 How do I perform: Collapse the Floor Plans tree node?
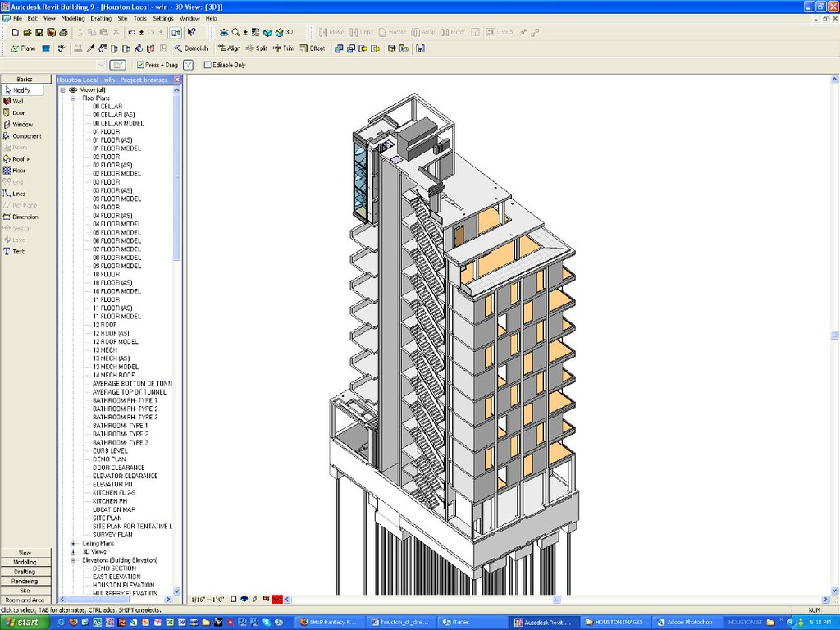click(73, 98)
